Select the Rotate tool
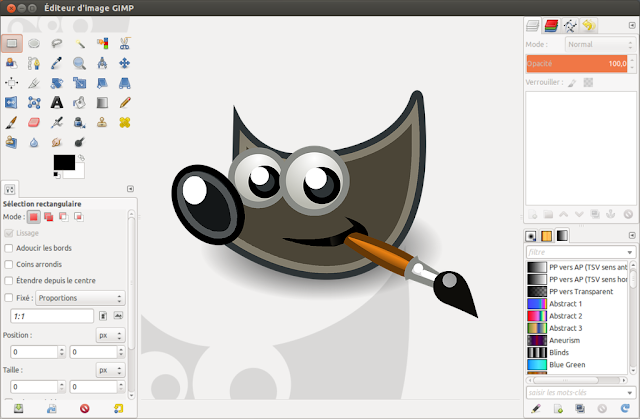 [57, 83]
